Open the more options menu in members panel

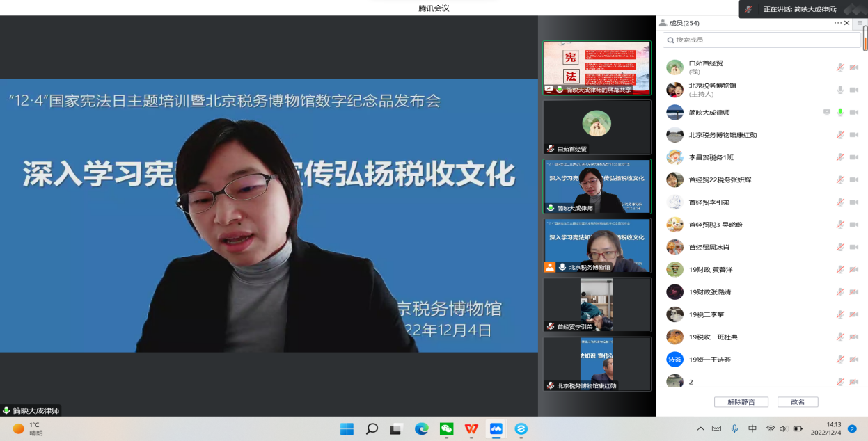[x=837, y=23]
